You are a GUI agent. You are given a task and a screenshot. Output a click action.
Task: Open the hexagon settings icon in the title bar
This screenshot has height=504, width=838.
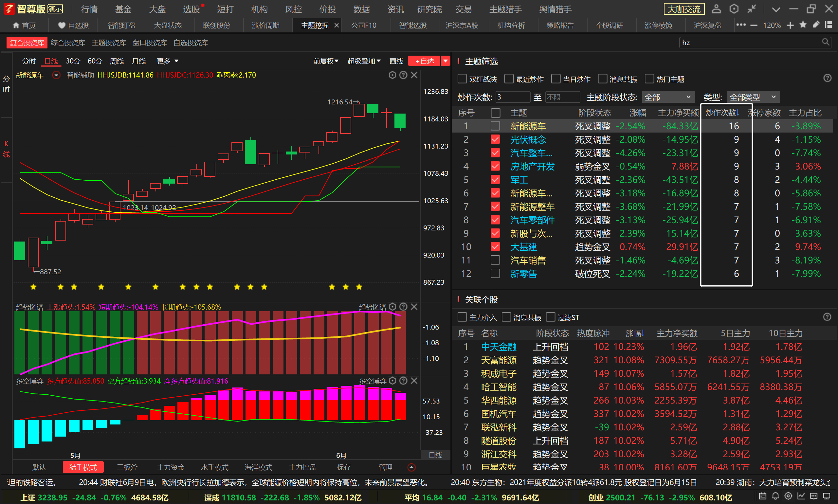pos(734,9)
